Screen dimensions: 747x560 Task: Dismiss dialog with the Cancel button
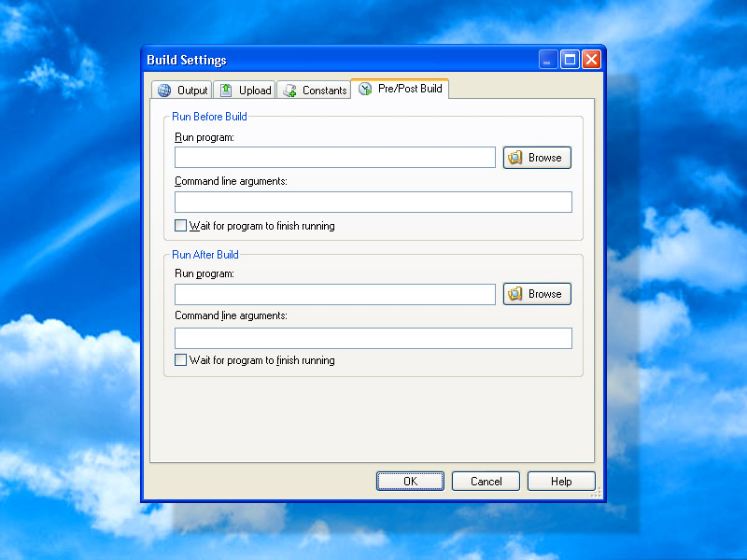(486, 481)
